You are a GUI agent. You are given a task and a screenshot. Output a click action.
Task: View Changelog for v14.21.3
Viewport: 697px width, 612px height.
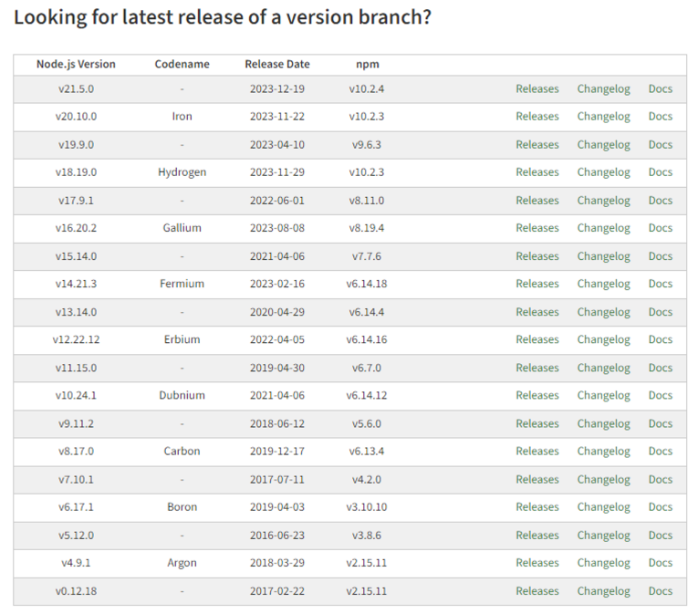604,284
